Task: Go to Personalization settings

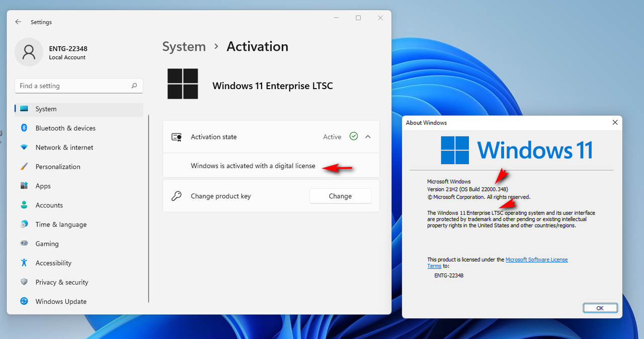Action: click(x=79, y=166)
